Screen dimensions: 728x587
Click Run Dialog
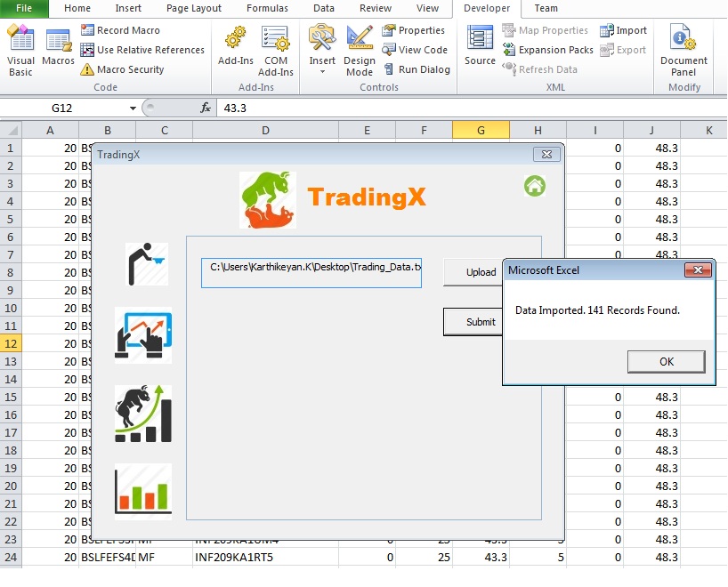tap(417, 69)
